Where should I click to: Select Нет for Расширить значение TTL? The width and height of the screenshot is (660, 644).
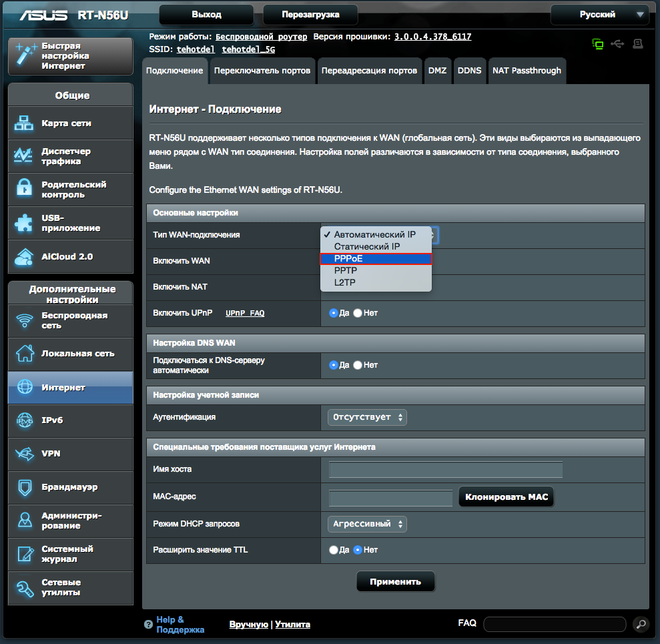(x=357, y=550)
